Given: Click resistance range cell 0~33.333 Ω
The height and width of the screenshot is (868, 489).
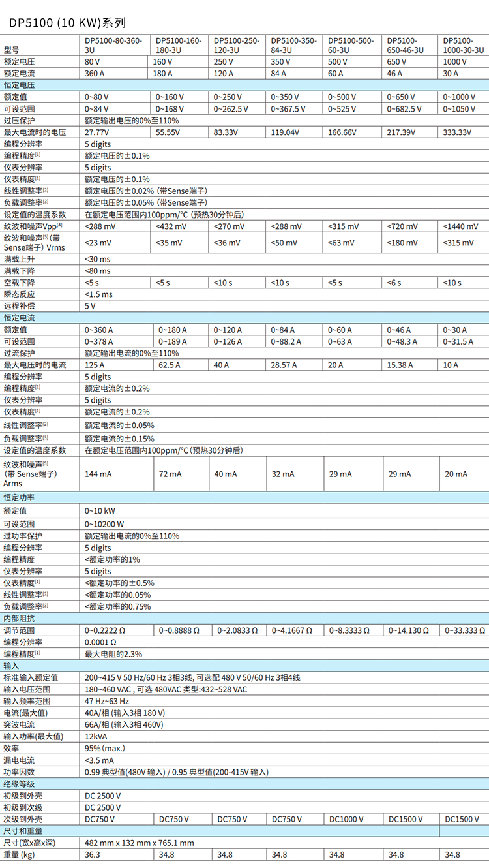Looking at the screenshot, I should (466, 630).
